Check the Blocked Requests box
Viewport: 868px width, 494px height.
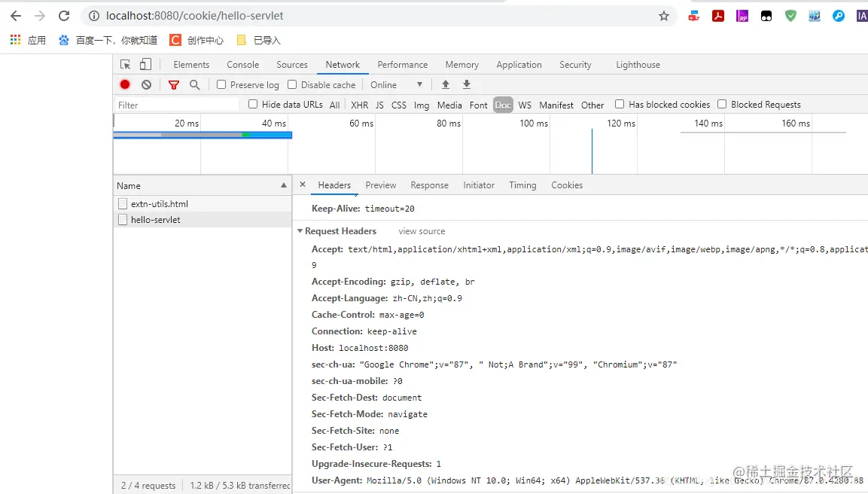click(x=722, y=104)
